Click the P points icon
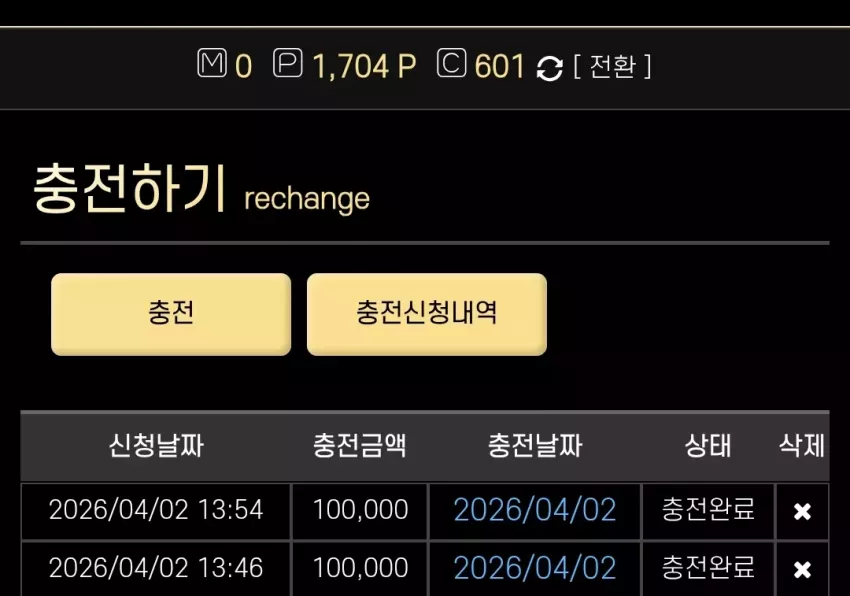The image size is (850, 596). [287, 63]
